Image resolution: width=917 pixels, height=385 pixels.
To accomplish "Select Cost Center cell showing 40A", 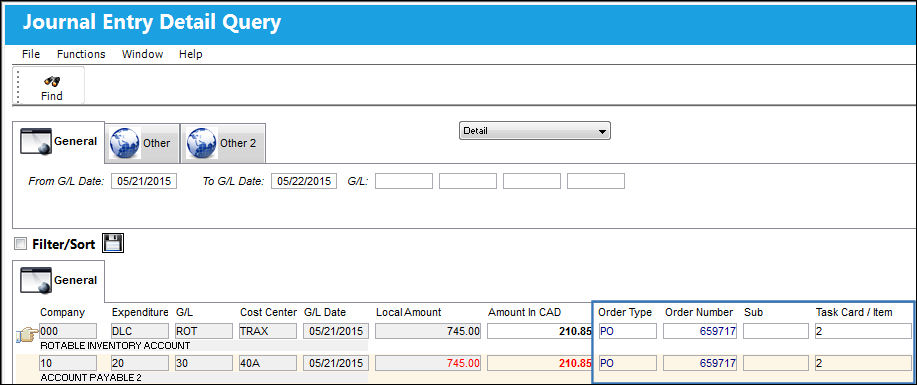I will click(268, 363).
